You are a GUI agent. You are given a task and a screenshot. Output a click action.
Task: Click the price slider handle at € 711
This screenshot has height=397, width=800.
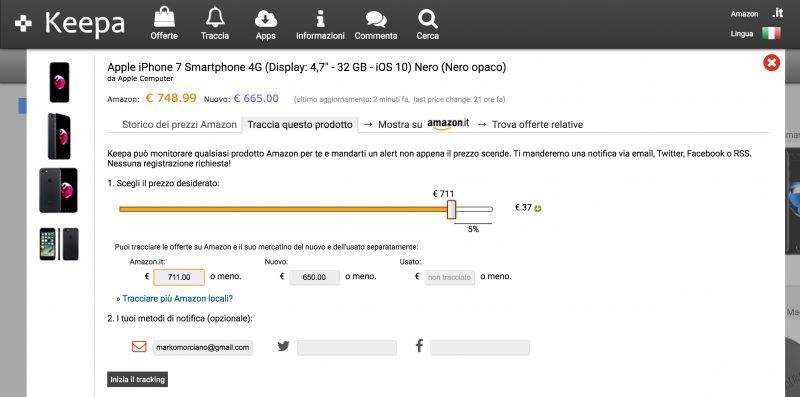click(451, 209)
